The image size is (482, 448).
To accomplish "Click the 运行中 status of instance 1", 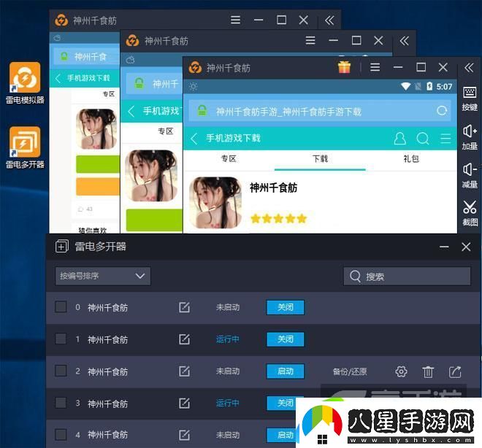I will tap(227, 339).
